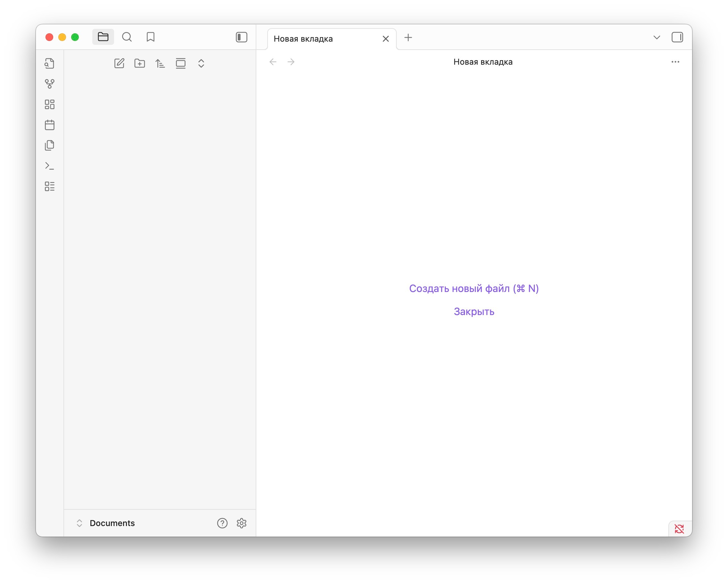Insert template via ribbon icon
This screenshot has width=728, height=584.
(50, 145)
